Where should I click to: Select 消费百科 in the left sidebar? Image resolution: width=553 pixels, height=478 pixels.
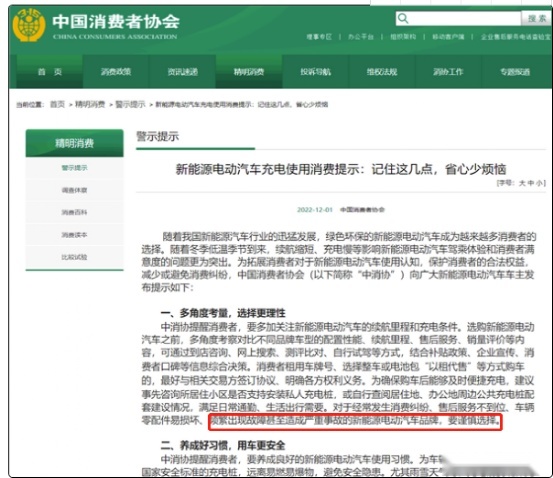tap(74, 212)
